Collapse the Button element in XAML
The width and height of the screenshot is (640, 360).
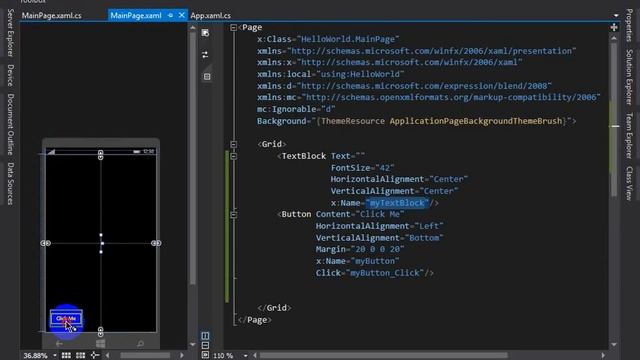[x=233, y=214]
